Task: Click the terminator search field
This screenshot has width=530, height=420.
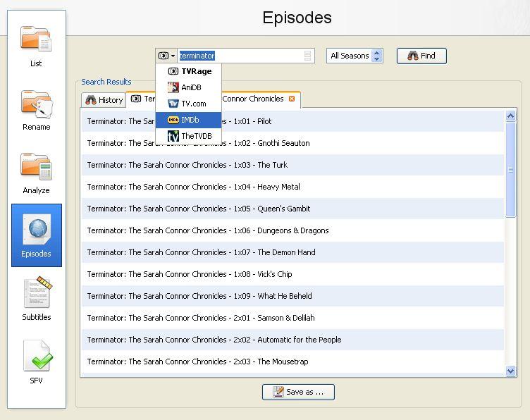Action: pos(240,56)
